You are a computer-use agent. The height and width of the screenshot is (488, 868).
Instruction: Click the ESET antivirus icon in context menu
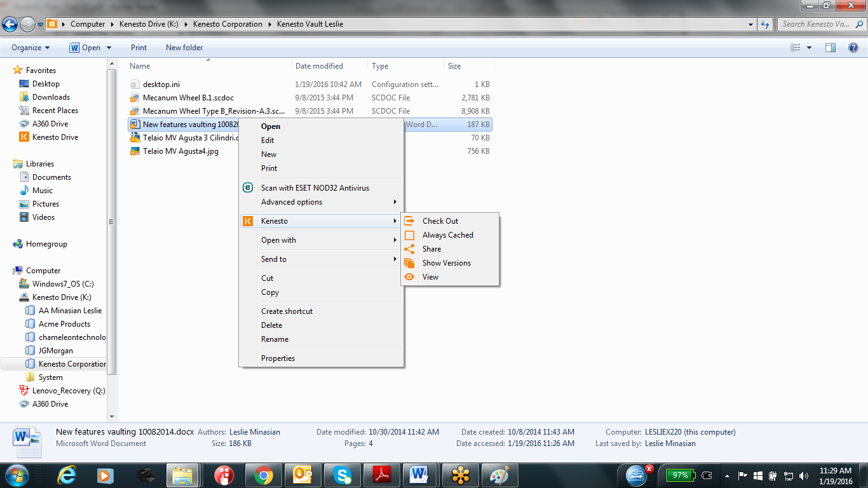248,188
